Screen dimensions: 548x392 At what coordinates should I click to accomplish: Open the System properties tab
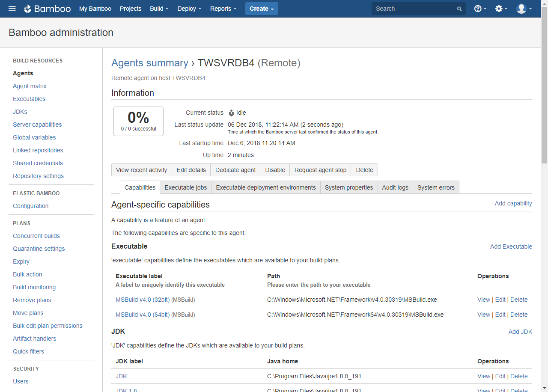(349, 187)
